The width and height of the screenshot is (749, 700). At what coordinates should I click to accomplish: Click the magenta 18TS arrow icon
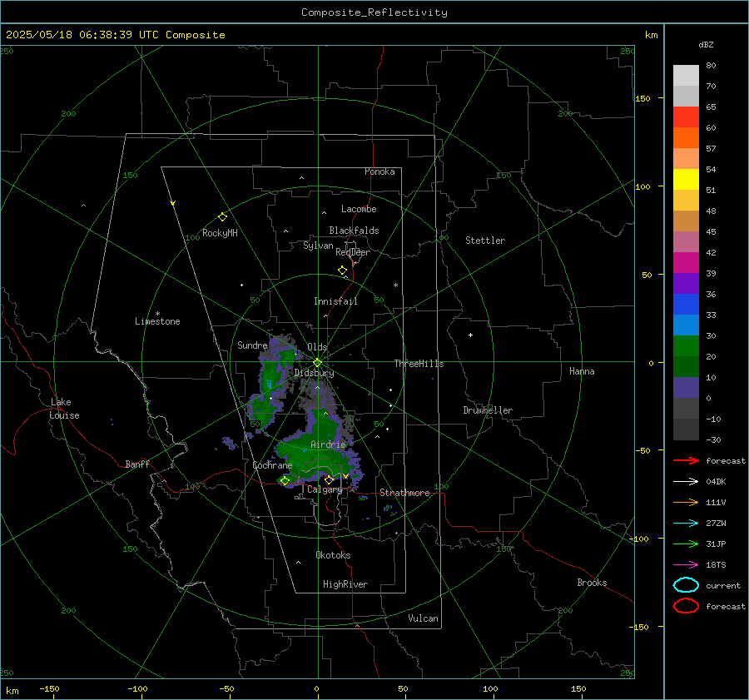click(x=686, y=565)
